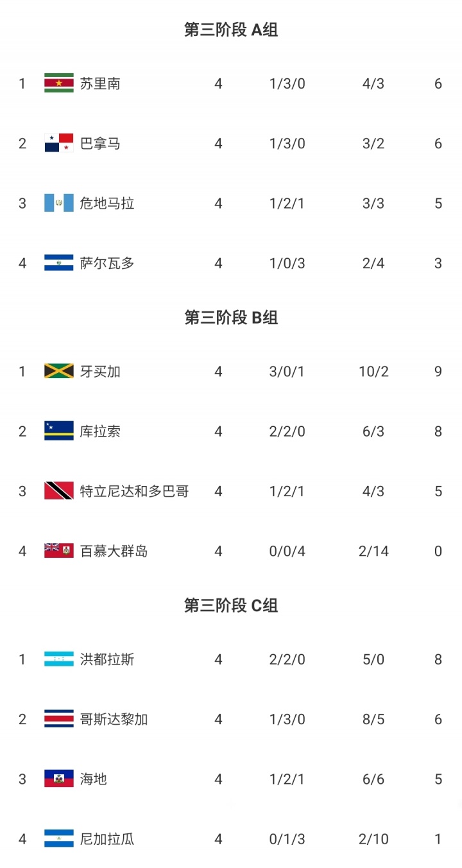Click the El Salvador flag icon
This screenshot has width=462, height=868.
tap(59, 263)
